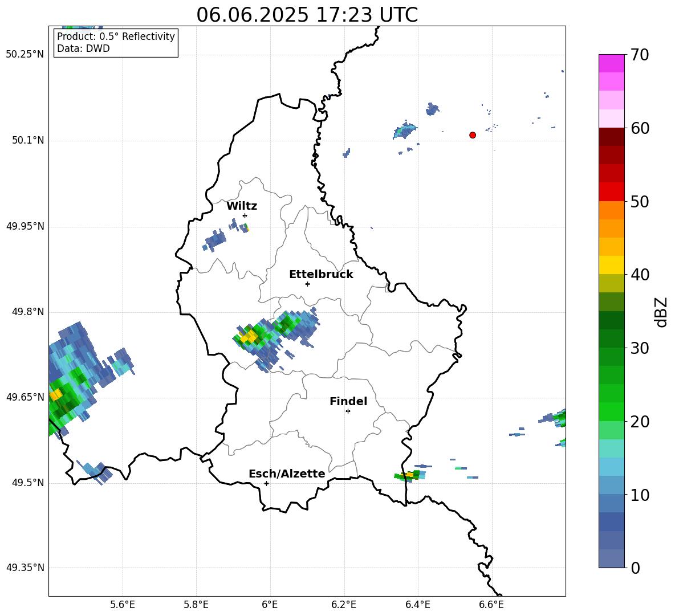This screenshot has height=616, width=675.
Task: Click the 5.6°E longitude label
Action: (x=122, y=605)
